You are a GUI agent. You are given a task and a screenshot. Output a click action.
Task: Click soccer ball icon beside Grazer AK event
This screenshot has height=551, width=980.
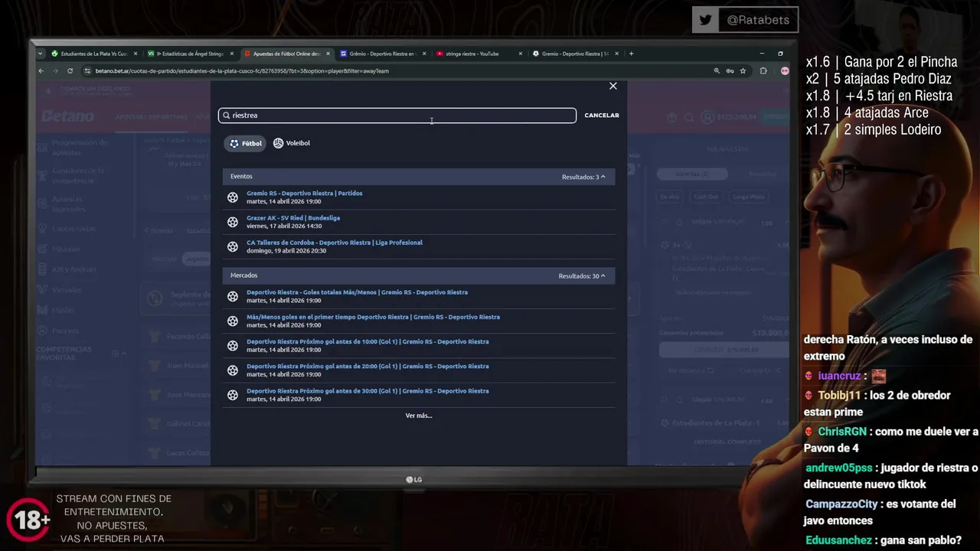point(233,222)
